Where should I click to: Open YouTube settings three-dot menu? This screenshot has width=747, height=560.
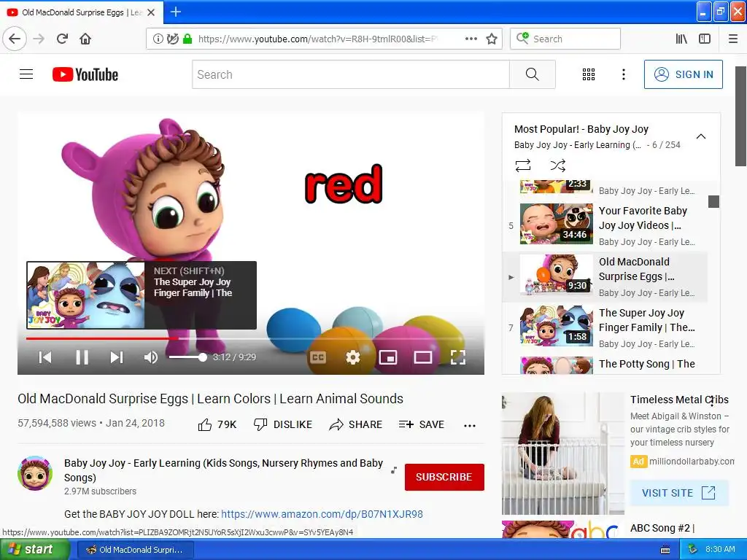click(x=624, y=74)
